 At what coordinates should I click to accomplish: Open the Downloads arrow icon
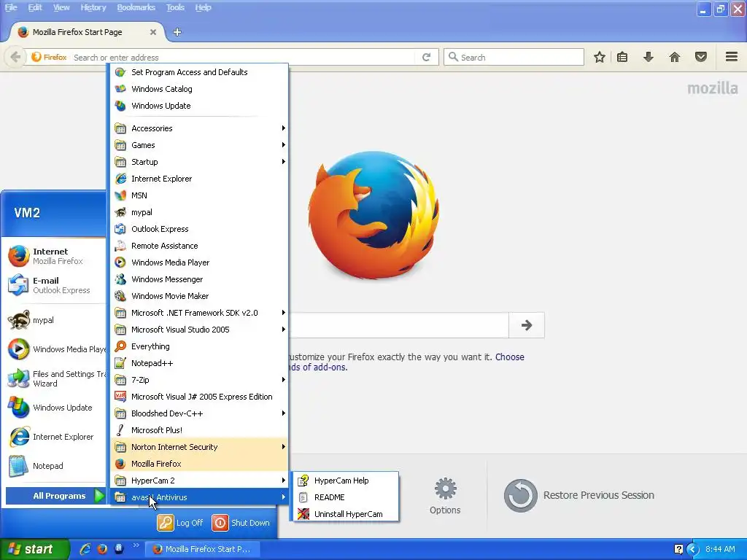point(648,57)
